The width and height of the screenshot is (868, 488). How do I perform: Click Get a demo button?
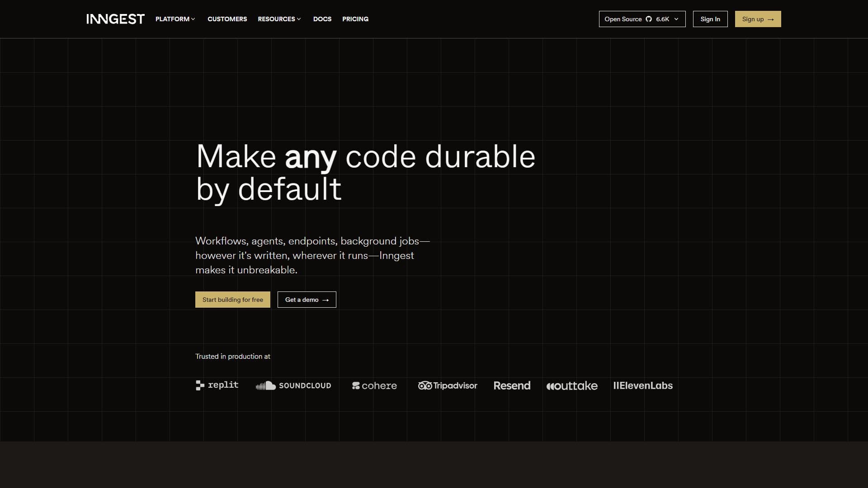point(307,300)
